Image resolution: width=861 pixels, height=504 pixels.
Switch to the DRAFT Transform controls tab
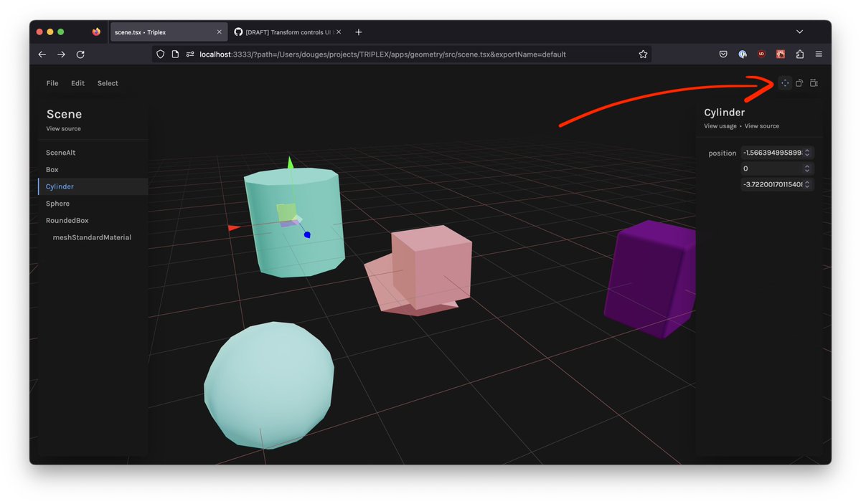(x=289, y=32)
